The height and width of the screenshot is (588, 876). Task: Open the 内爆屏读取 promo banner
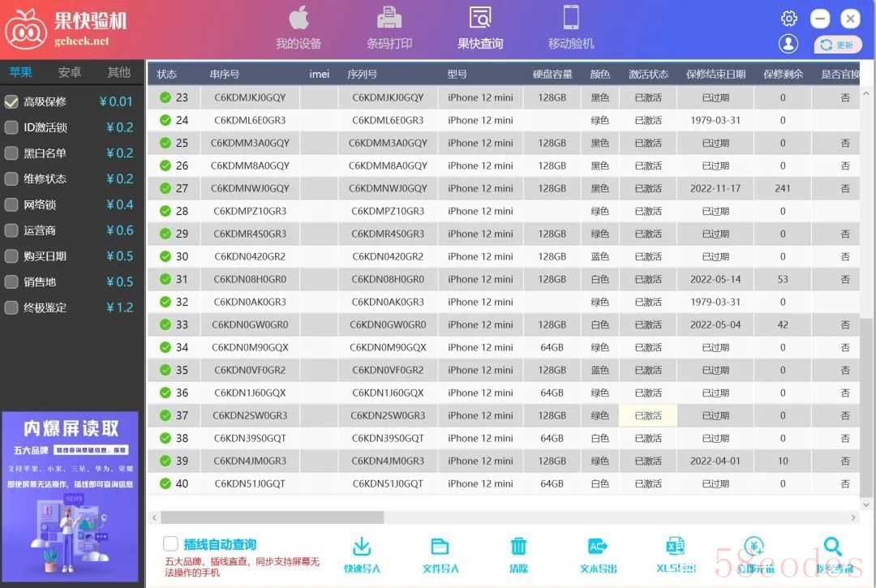pos(71,496)
